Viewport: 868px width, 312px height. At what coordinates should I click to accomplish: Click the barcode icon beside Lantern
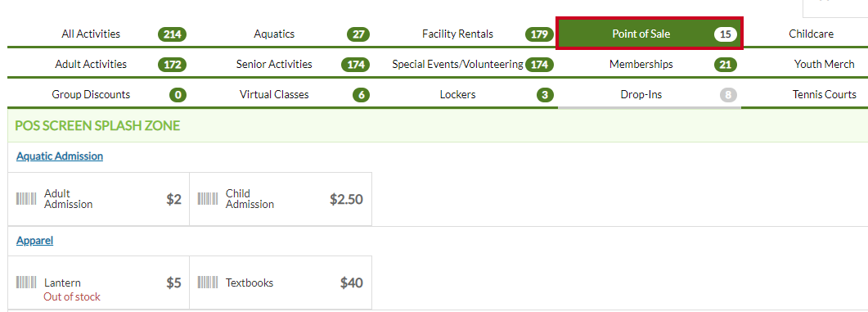tap(26, 283)
